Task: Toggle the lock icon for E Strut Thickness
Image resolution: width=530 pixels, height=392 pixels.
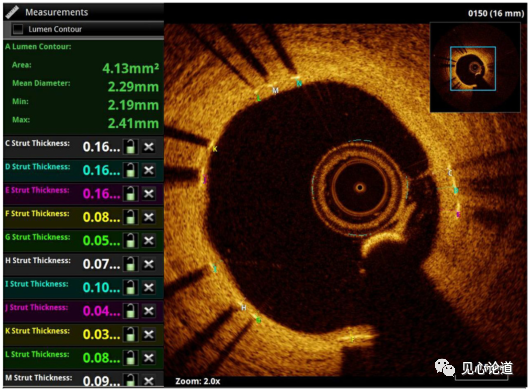Action: (130, 194)
